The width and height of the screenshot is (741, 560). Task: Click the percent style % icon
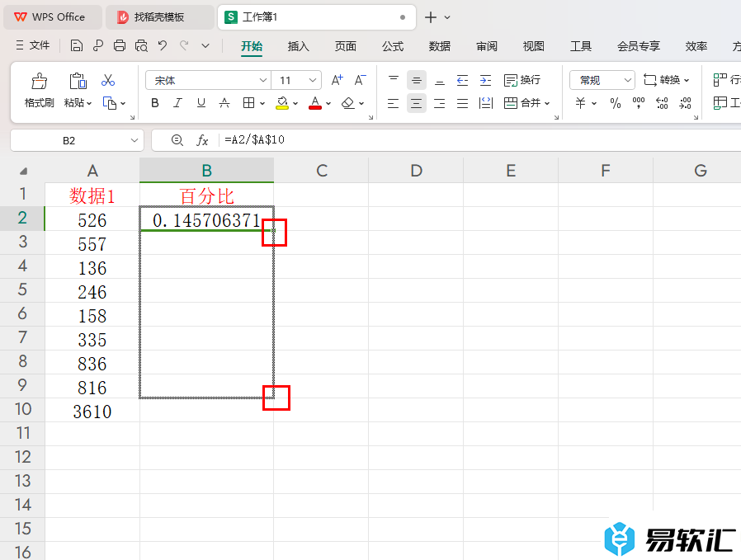(616, 103)
